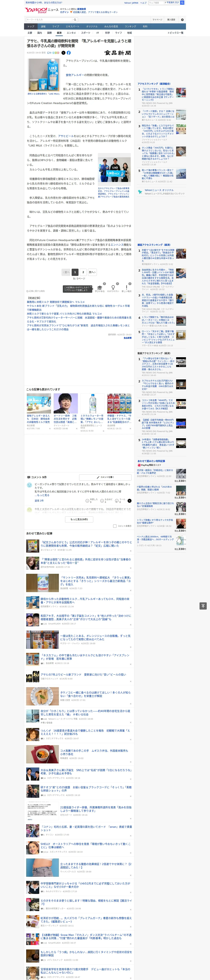
Task: Toggle the コメント非表示 checkbox
Action: [115, 526]
